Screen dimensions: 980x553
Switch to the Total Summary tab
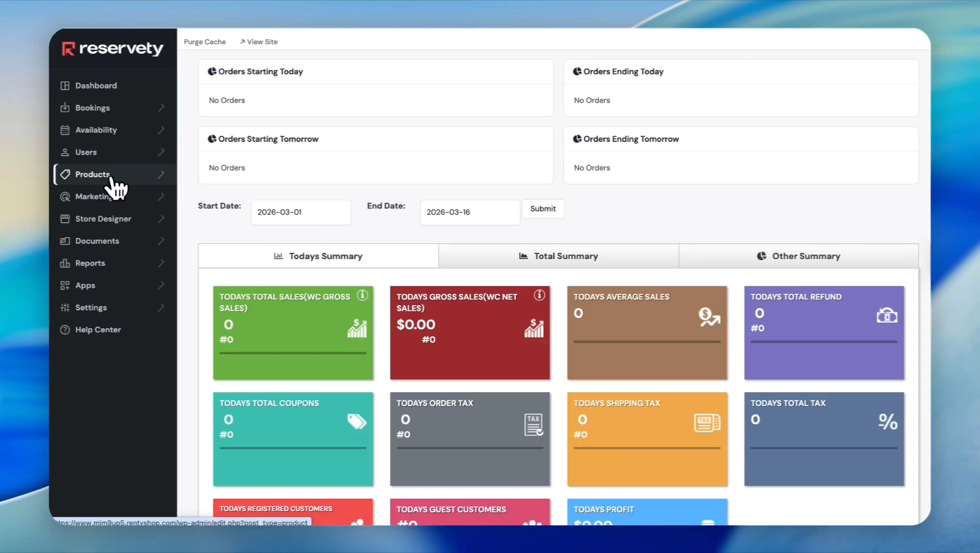click(559, 256)
